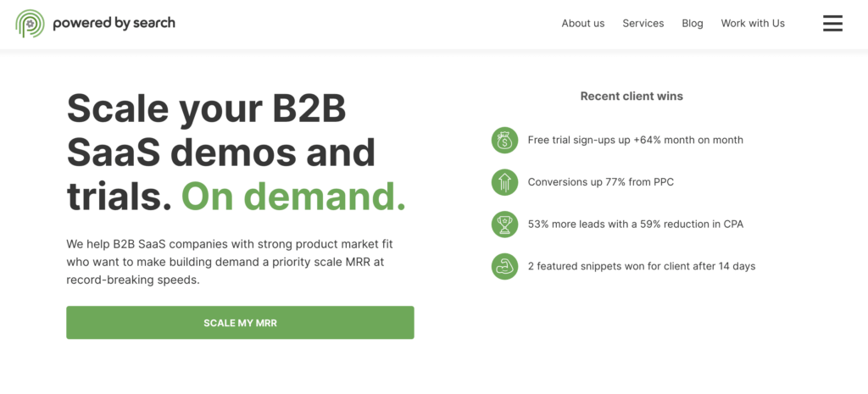Click the 'Recent client wins' heading
The image size is (868, 394).
pos(632,97)
